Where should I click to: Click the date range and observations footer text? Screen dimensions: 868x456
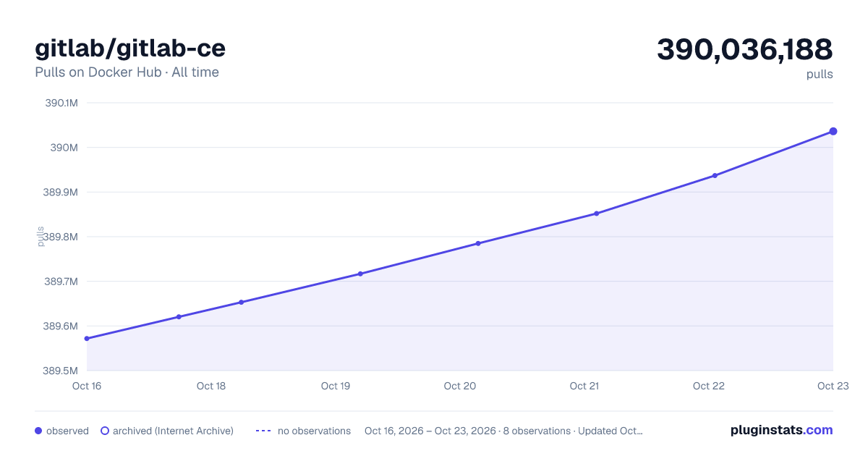[503, 431]
